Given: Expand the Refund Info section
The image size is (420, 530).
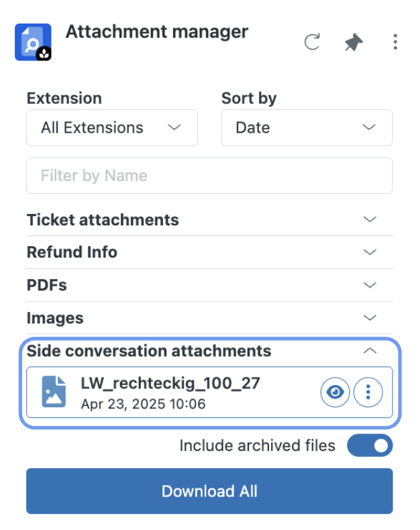Looking at the screenshot, I should tap(209, 252).
